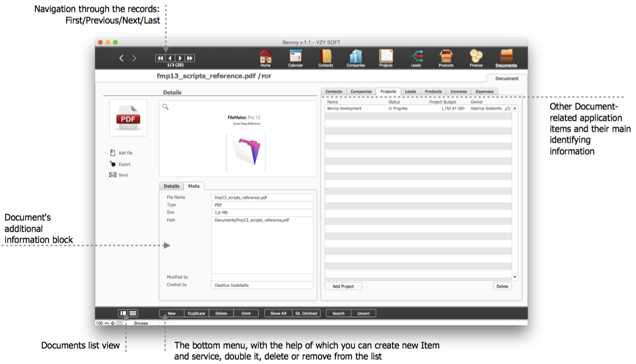Go to the first record
Viewport: 636px width, 364px height.
(160, 58)
